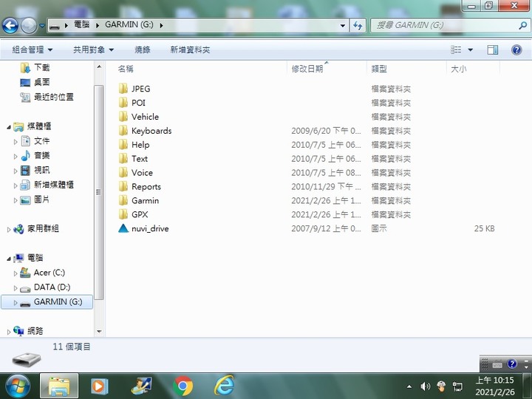Expand the 網路 network tree node

tap(9, 332)
